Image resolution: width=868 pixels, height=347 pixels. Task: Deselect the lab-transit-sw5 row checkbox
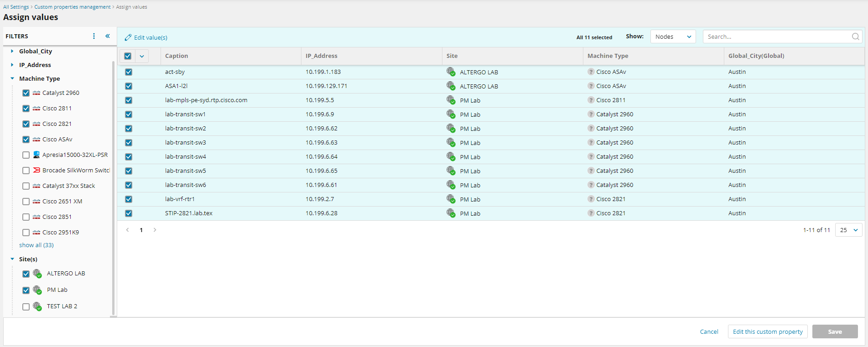(129, 171)
